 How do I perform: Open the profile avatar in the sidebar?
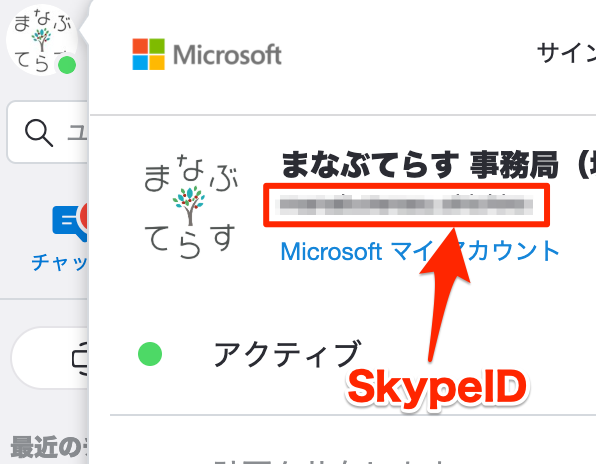[42, 40]
